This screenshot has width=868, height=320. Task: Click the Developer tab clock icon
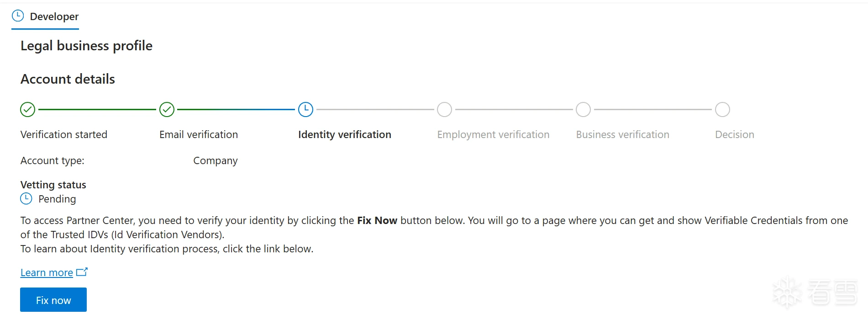(17, 16)
